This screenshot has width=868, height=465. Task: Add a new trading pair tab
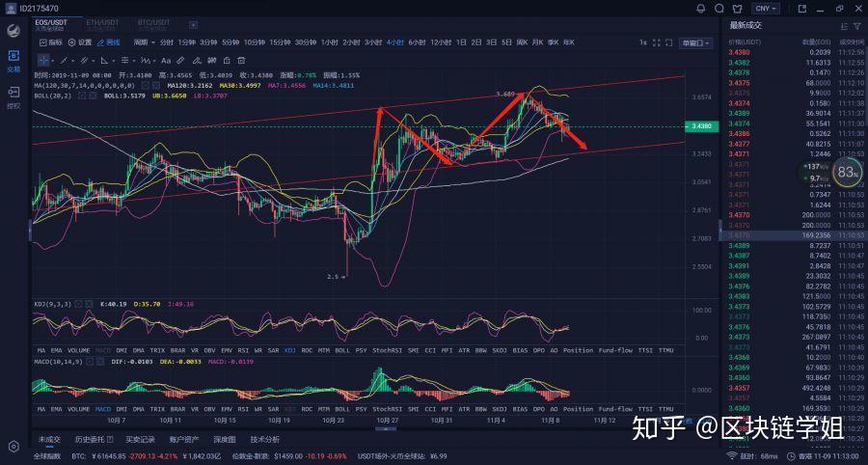pyautogui.click(x=194, y=24)
